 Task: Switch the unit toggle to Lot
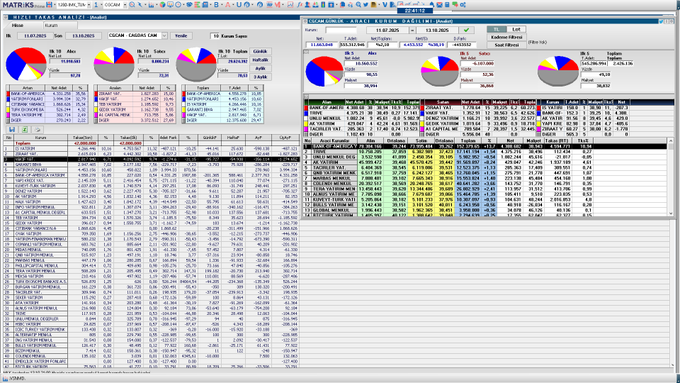[x=516, y=29]
